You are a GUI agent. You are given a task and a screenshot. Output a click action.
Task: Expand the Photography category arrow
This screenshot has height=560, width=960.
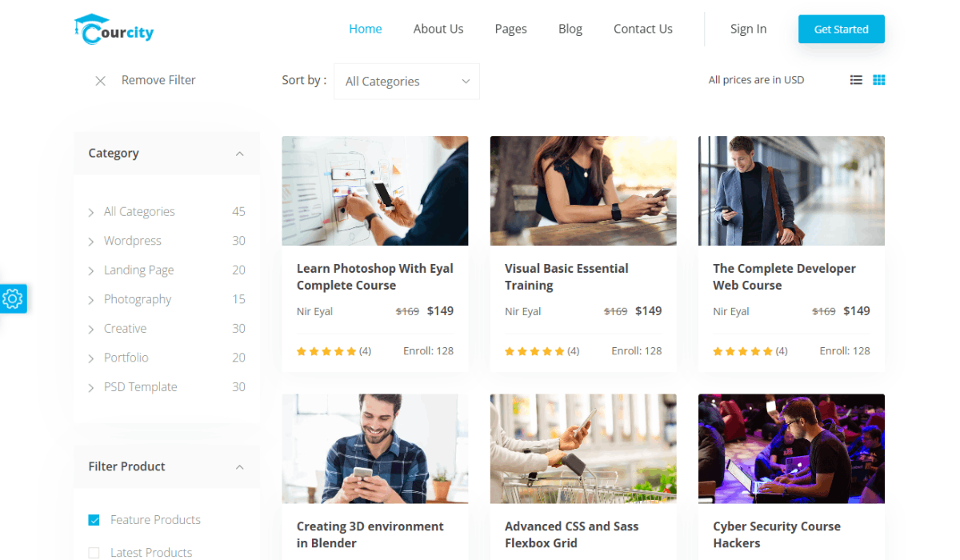point(91,300)
